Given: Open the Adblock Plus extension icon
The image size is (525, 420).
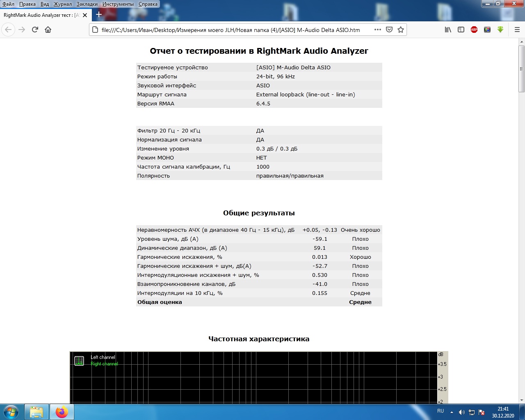Looking at the screenshot, I should (474, 30).
